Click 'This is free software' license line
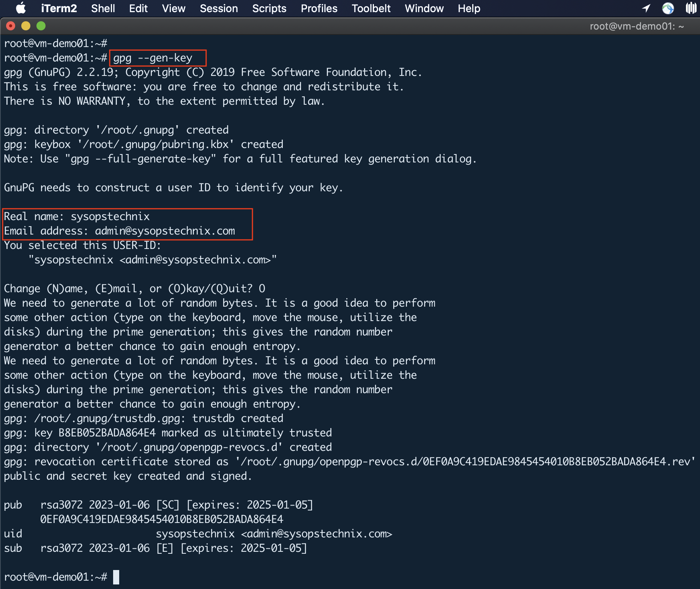This screenshot has width=700, height=589. click(x=204, y=87)
